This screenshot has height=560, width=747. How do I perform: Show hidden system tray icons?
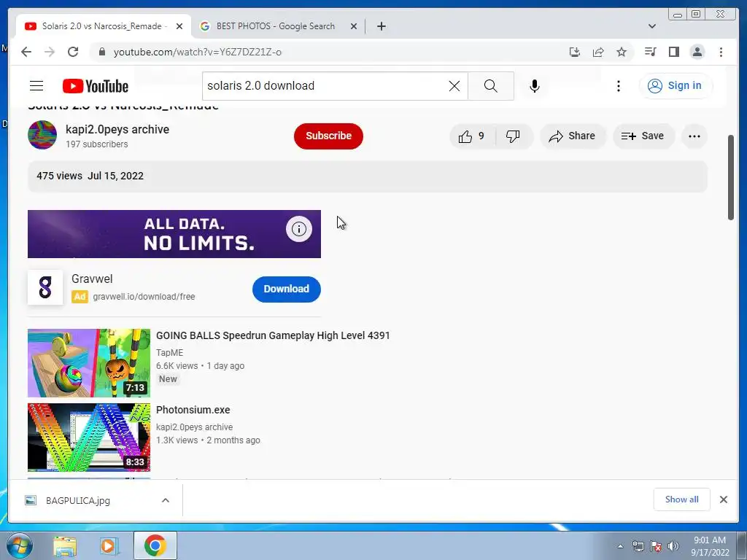coord(620,546)
